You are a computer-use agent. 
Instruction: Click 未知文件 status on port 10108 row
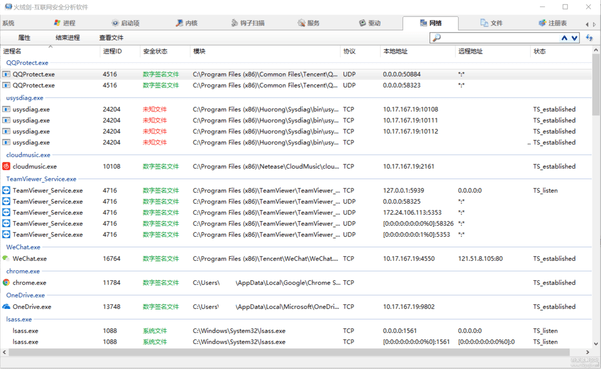(154, 109)
